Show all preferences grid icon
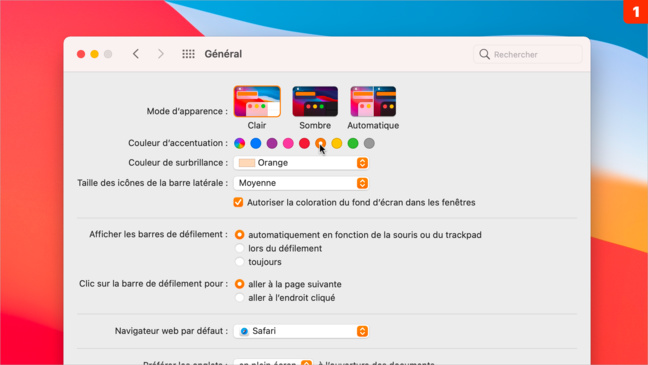Screen dimensions: 648x365 pyautogui.click(x=188, y=54)
